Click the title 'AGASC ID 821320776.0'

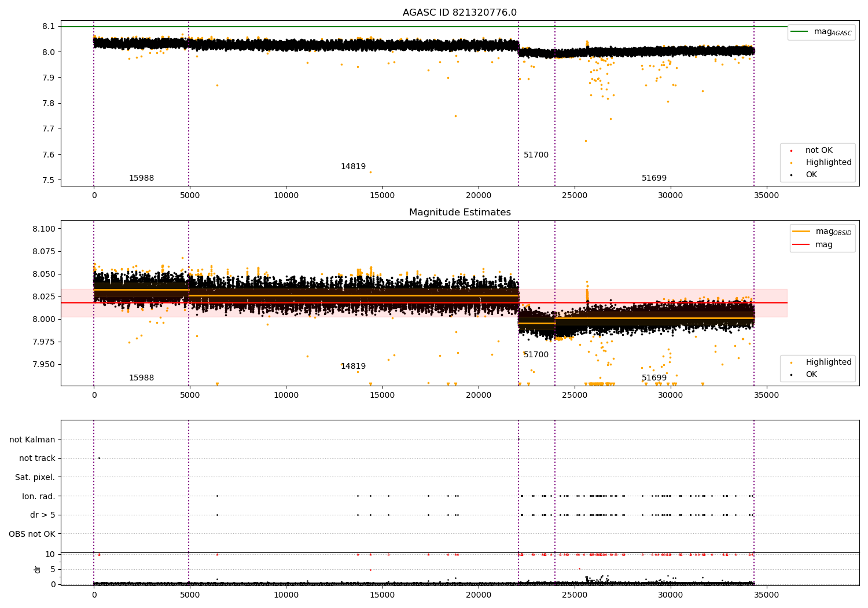pyautogui.click(x=459, y=13)
